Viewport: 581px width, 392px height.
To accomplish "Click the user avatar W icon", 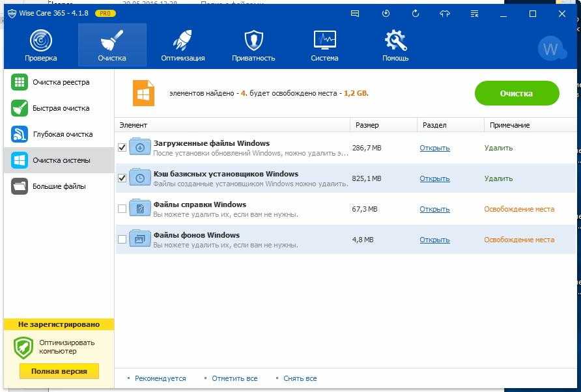I will [551, 49].
